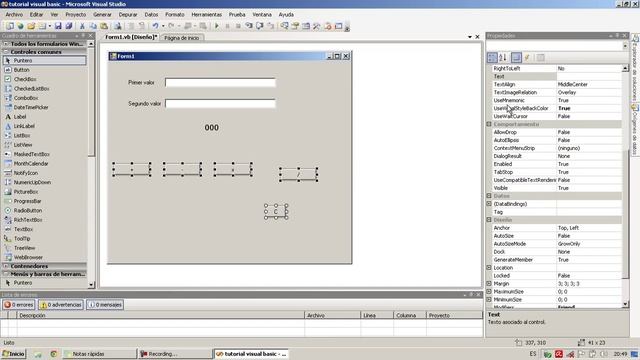
Task: Open the Depurar menu
Action: coord(128,14)
